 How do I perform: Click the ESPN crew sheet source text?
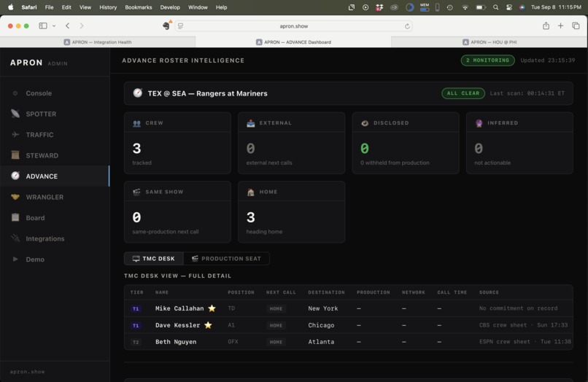(x=525, y=341)
